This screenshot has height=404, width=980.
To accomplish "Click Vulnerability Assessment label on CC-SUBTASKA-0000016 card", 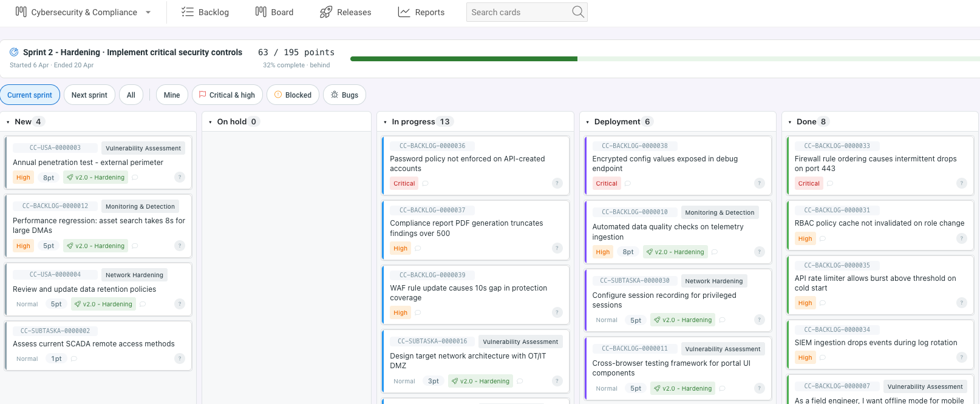I will (x=520, y=342).
